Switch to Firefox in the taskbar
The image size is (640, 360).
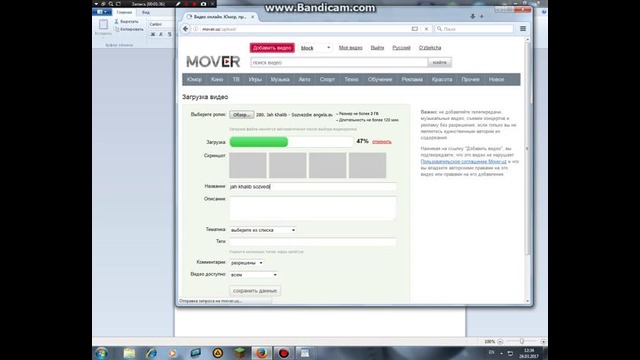click(262, 353)
